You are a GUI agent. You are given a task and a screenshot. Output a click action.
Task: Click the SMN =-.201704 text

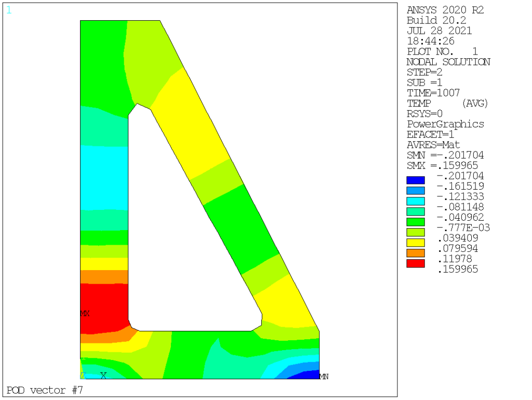point(445,155)
